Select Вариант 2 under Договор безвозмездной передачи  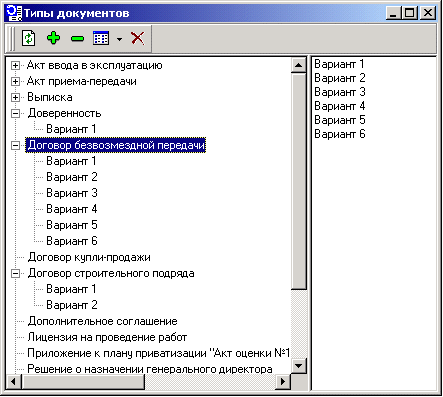pos(72,177)
